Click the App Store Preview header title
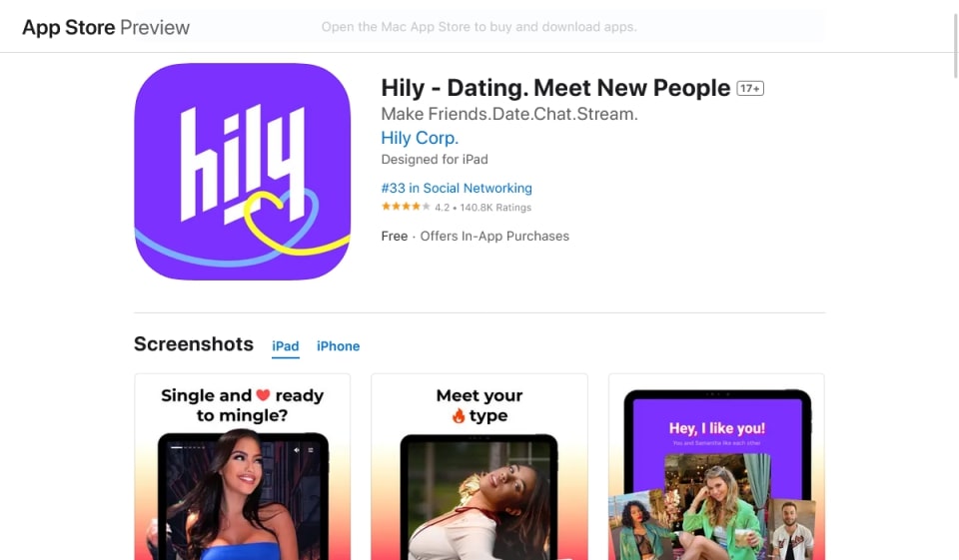959x560 pixels. [x=106, y=27]
